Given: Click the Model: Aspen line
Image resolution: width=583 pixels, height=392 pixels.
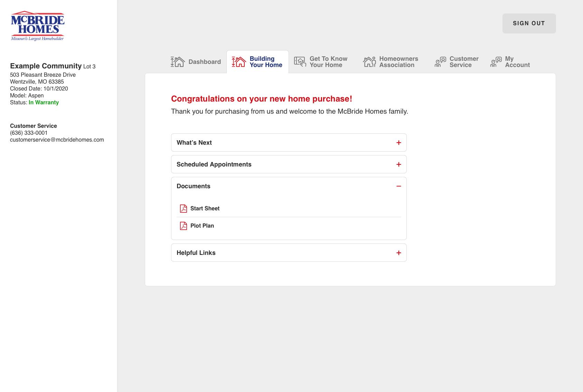Looking at the screenshot, I should click(27, 96).
